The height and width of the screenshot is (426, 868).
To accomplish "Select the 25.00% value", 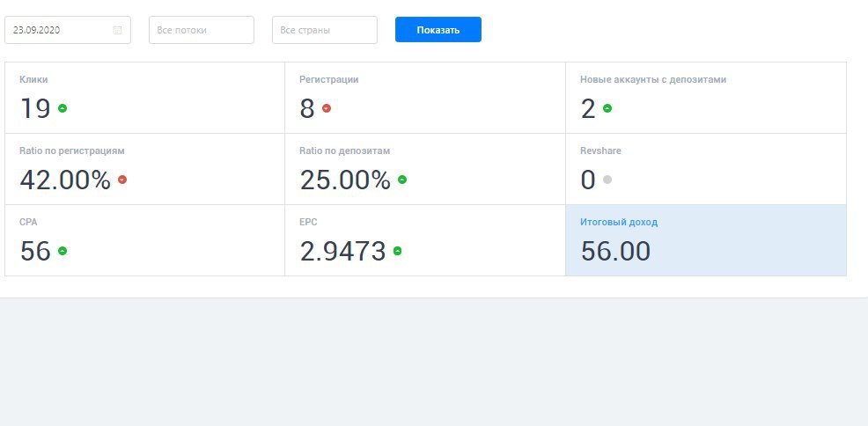I will 345,180.
